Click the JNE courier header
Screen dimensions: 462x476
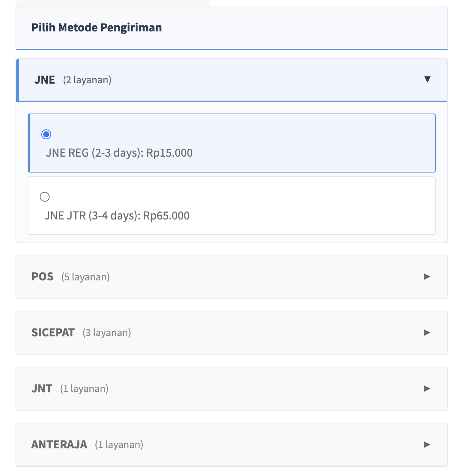coord(45,80)
